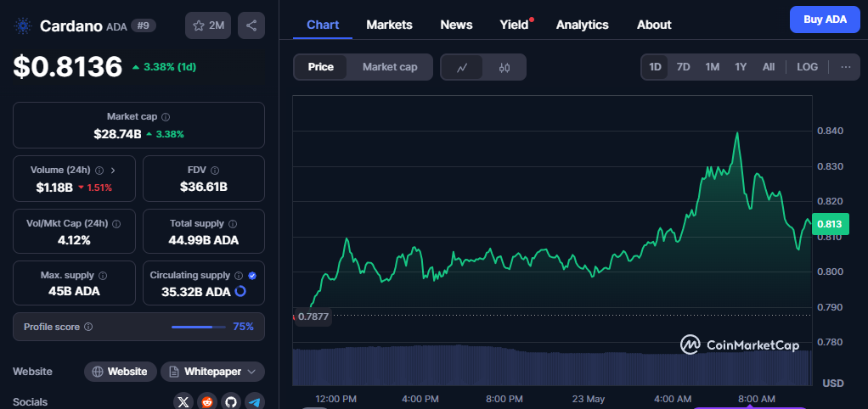Screen dimensions: 868x409
Task: Open chart more options ellipsis
Action: coord(845,67)
